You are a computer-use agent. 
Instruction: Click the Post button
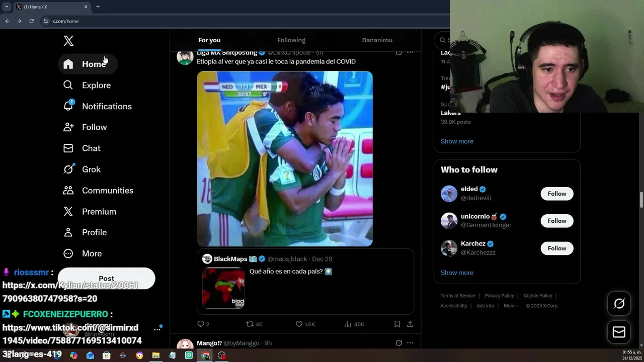pyautogui.click(x=107, y=278)
